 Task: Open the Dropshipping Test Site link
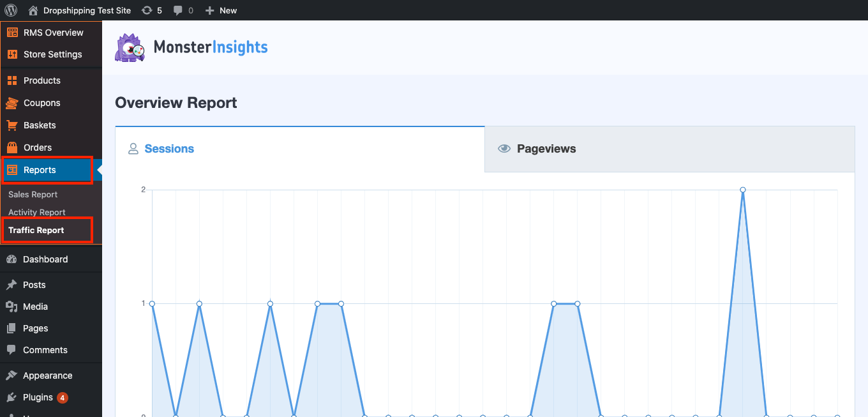coord(87,10)
